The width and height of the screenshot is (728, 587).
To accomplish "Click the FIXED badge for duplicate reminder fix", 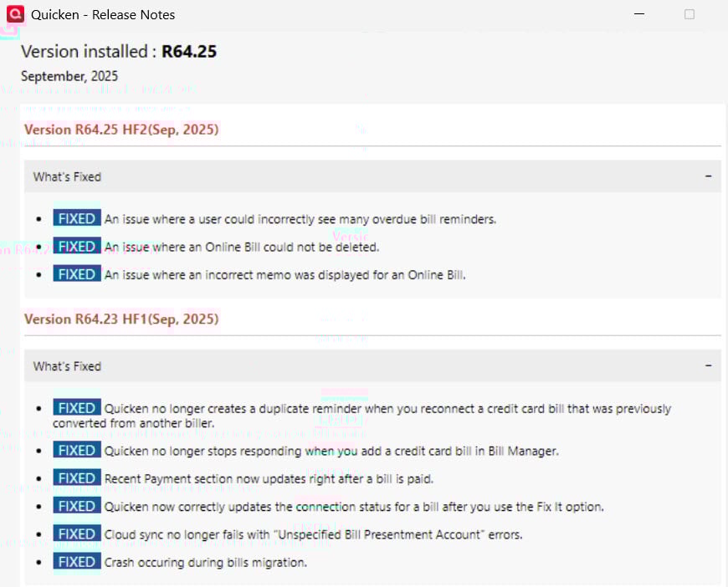I will 77,407.
